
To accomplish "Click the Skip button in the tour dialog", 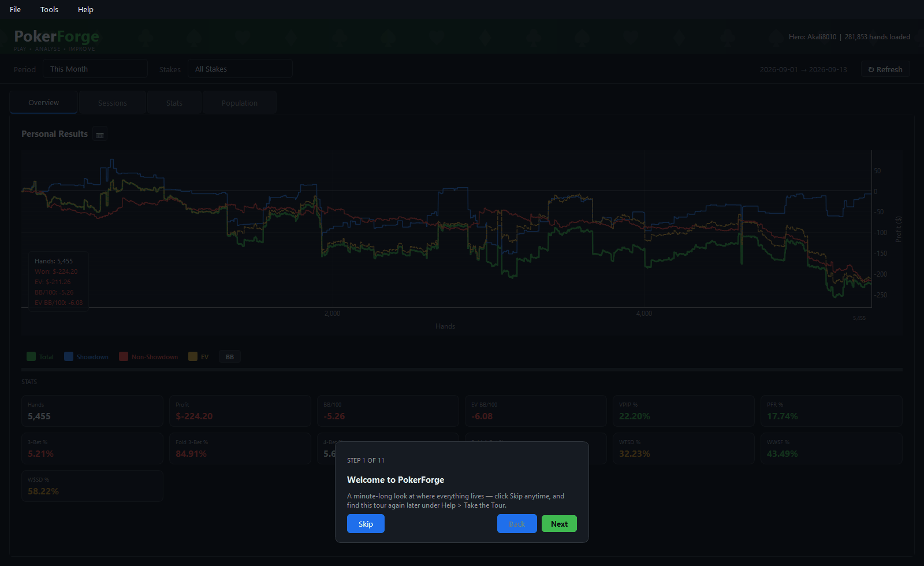I will click(x=366, y=524).
